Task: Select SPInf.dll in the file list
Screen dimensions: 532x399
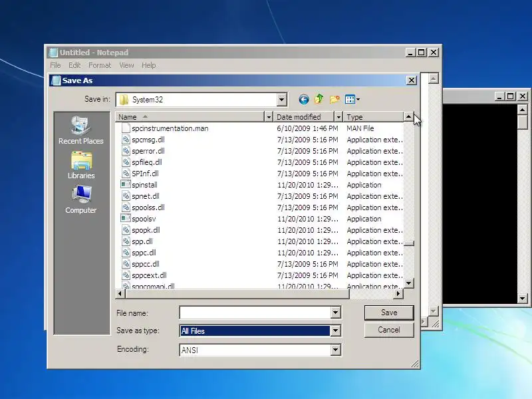Action: click(x=145, y=174)
